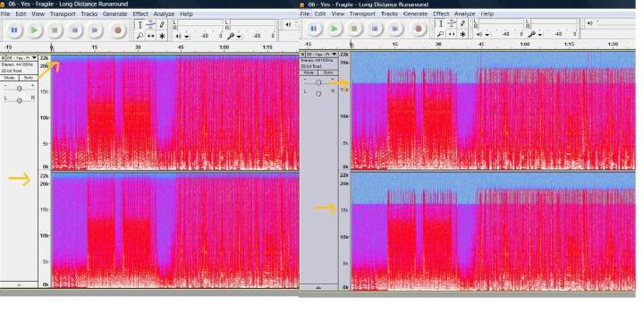
Task: Select Zoom magnifier tool in left window
Action: [140, 36]
